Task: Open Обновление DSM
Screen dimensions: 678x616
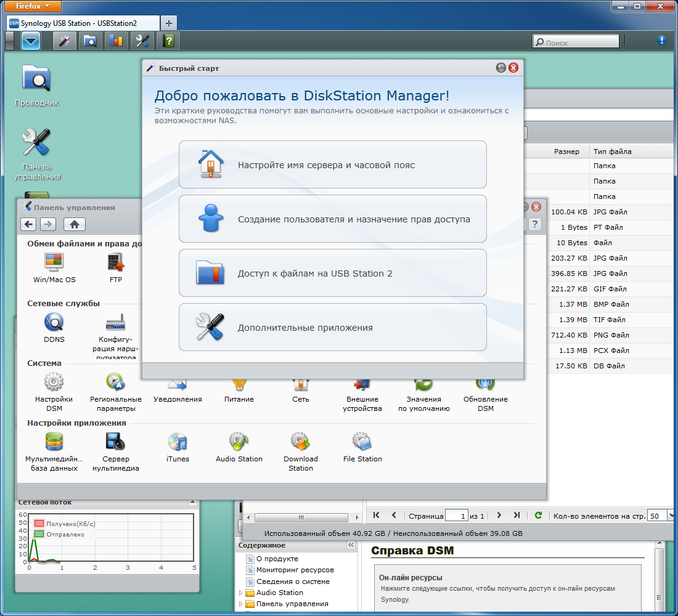Action: coord(485,395)
